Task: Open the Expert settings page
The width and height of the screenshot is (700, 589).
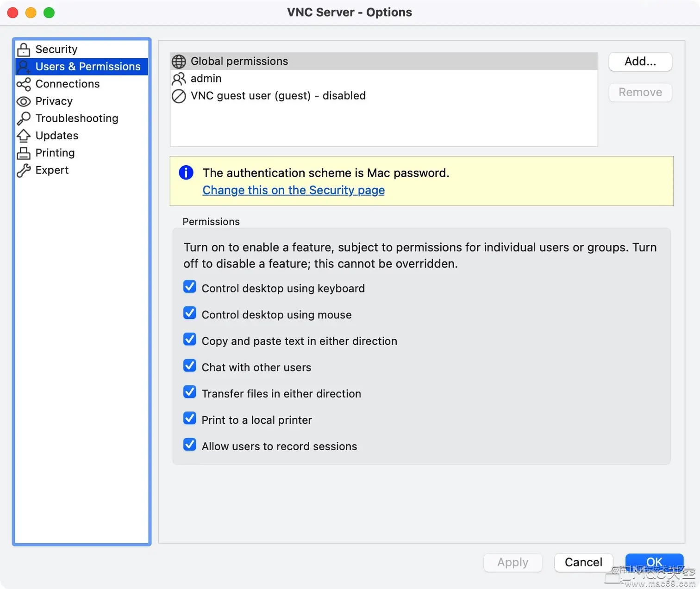Action: coord(81,170)
